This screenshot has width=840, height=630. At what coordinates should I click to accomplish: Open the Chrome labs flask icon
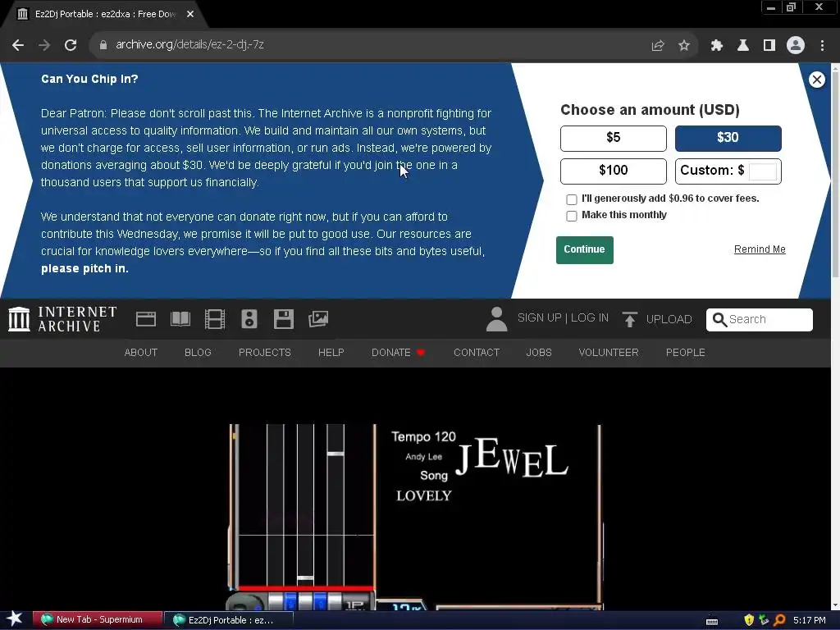(x=743, y=45)
